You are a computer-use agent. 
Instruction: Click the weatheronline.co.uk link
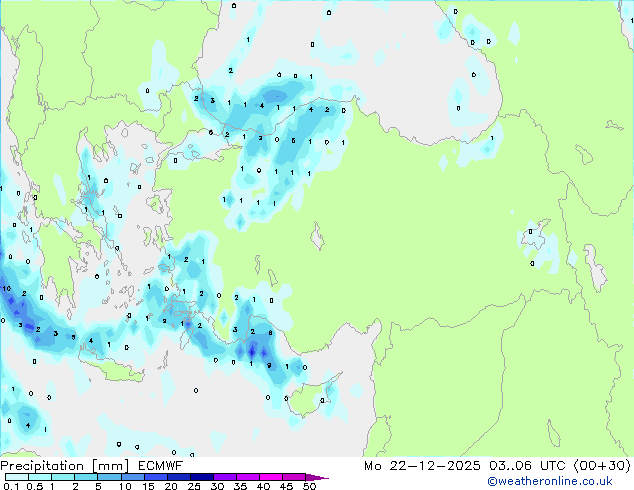[550, 481]
